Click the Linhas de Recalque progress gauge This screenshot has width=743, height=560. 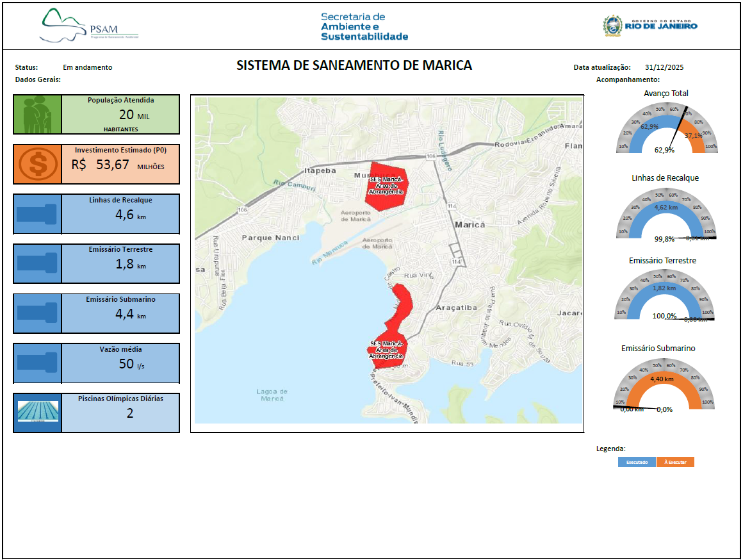(665, 215)
